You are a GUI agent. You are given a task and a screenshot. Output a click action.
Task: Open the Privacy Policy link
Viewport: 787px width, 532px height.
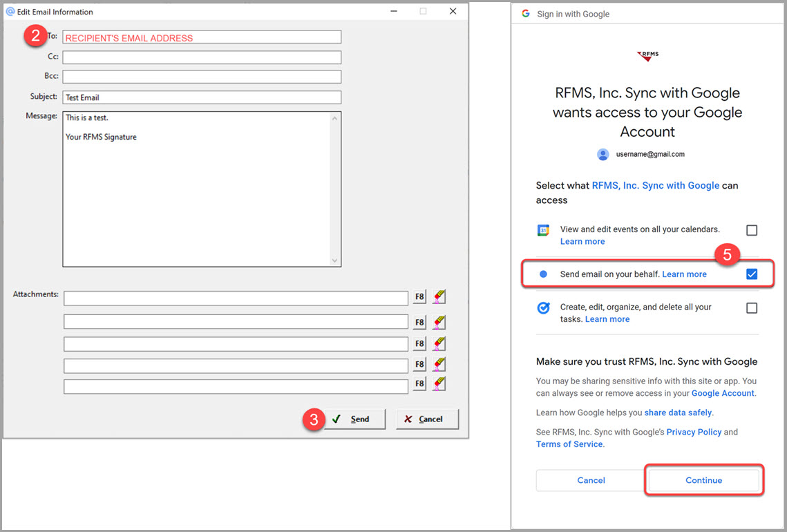coord(694,432)
